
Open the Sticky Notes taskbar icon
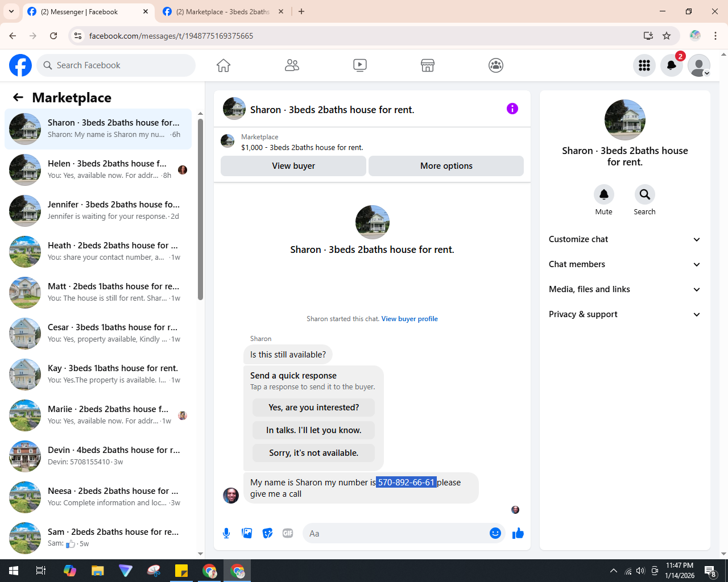181,571
